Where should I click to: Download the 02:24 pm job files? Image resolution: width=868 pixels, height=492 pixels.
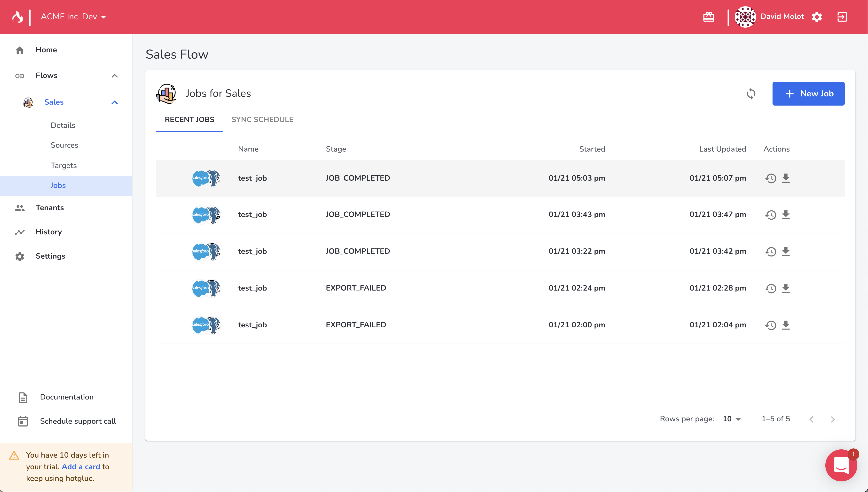click(x=786, y=288)
